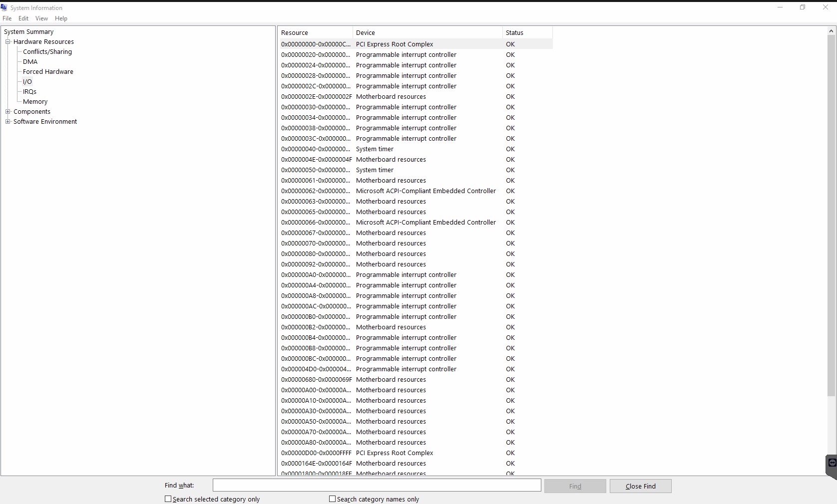Select Programmable interrupt controller row at 0x00000020
Image resolution: width=837 pixels, height=504 pixels.
tap(416, 55)
